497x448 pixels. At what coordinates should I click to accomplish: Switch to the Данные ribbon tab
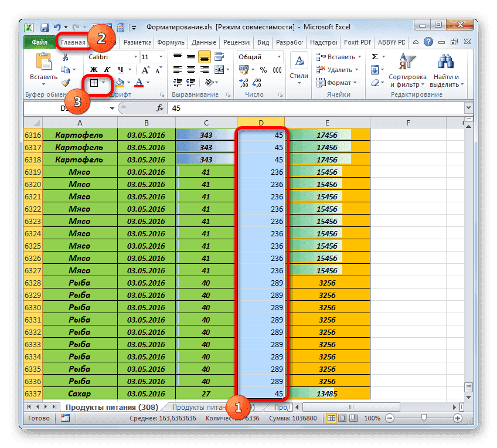205,42
